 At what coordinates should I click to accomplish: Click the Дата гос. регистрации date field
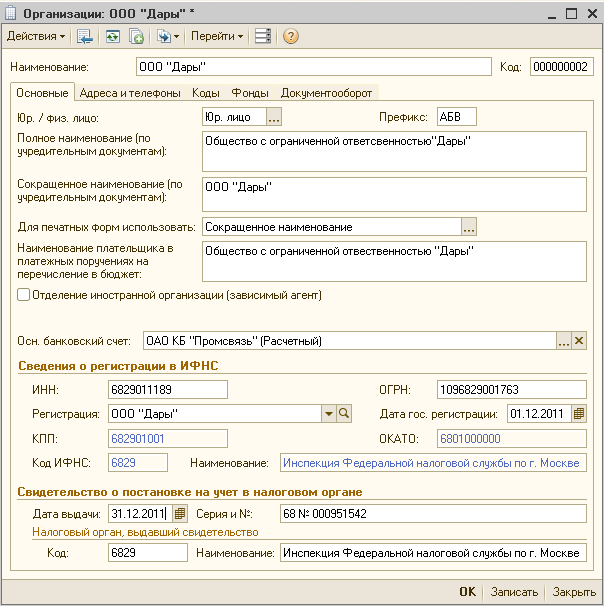[x=539, y=414]
